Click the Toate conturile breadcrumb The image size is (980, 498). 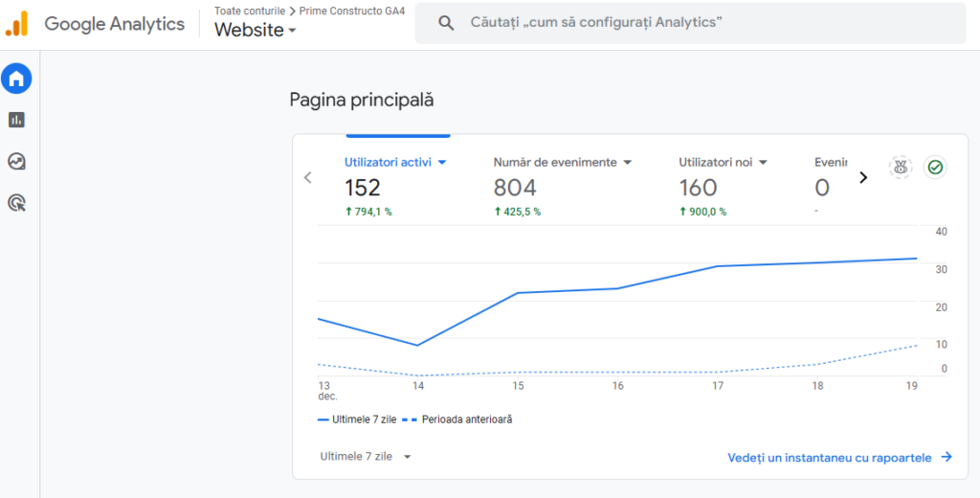(x=250, y=11)
